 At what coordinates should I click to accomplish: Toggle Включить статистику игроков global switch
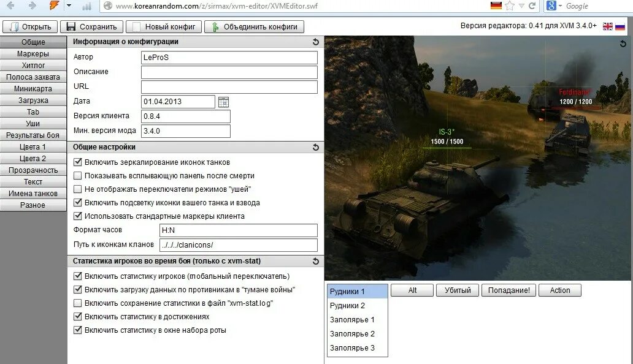coord(77,276)
